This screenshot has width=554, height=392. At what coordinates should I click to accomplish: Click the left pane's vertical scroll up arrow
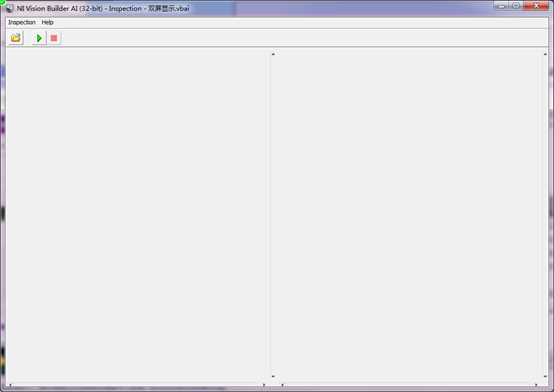coord(273,54)
